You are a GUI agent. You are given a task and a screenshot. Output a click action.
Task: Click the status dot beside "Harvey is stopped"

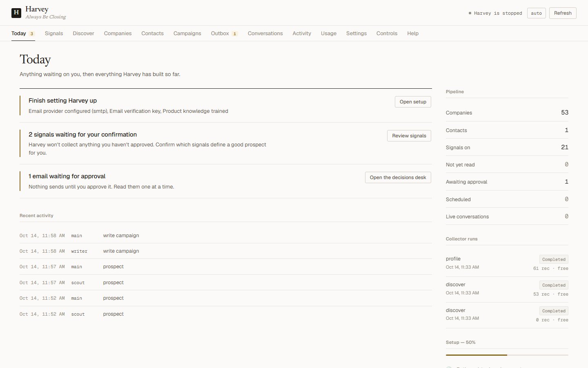pos(470,13)
